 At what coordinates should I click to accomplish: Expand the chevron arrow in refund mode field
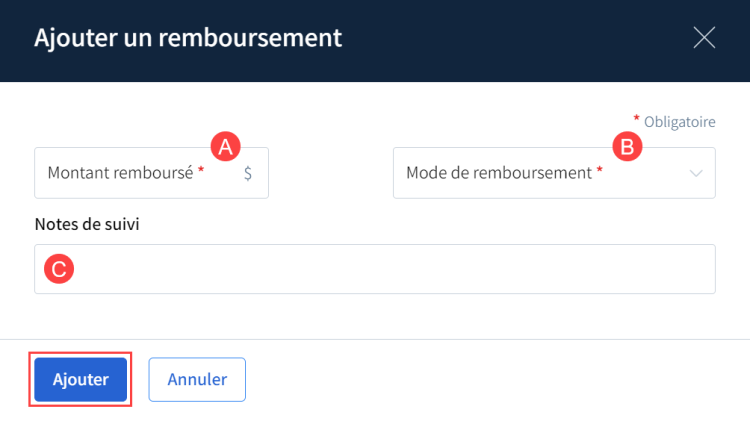(697, 173)
